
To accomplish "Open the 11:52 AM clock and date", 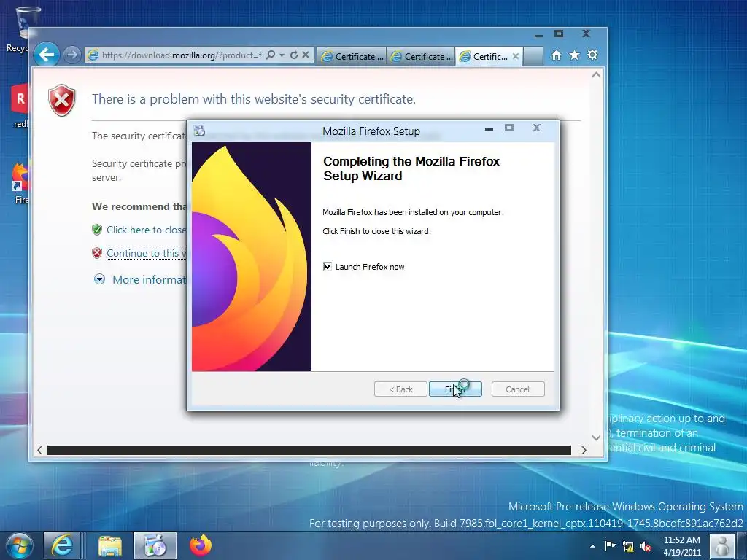I will click(x=682, y=546).
